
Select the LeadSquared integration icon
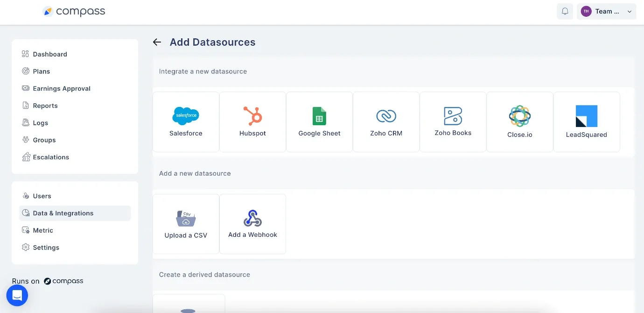(586, 116)
